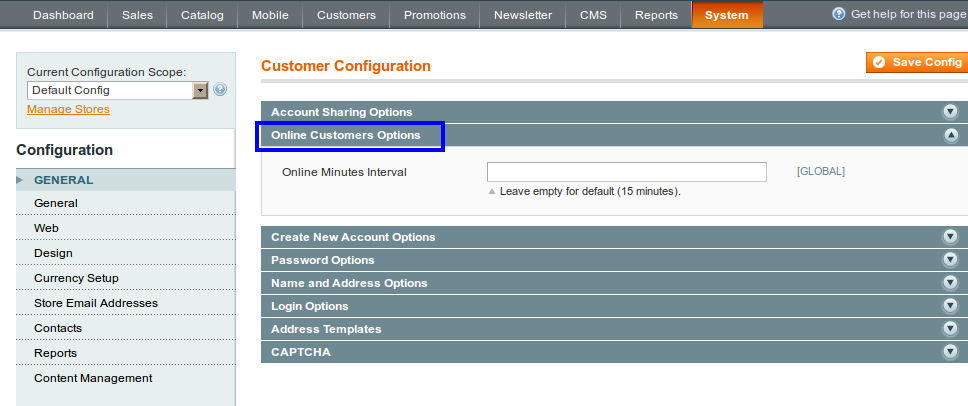968x406 pixels.
Task: Open the Manage Stores link
Action: (x=68, y=109)
